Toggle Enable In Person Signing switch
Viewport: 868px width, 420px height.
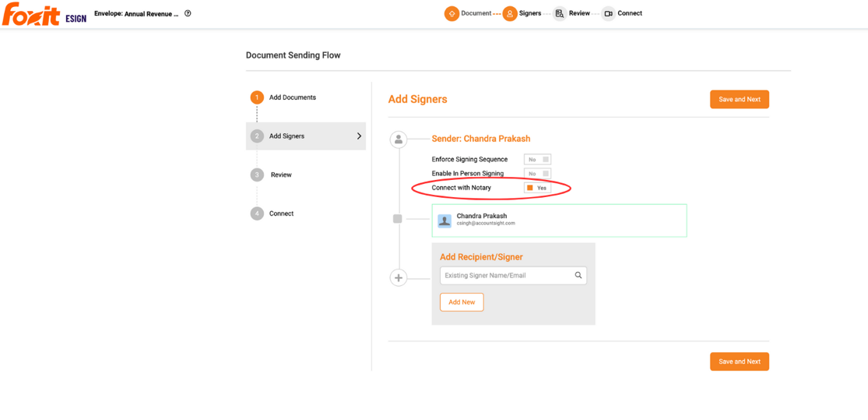pos(537,174)
